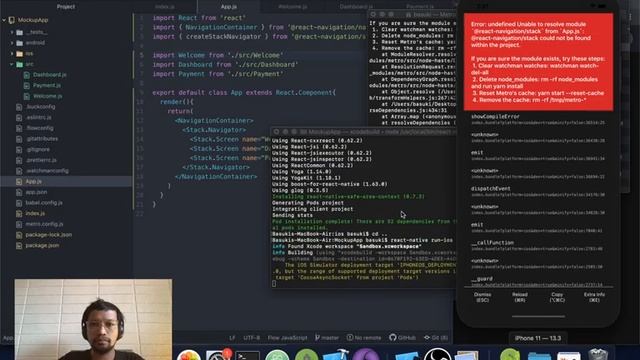The width and height of the screenshot is (640, 360).
Task: Click the iPhone 11 — 13.3 simulator label
Action: tap(538, 338)
